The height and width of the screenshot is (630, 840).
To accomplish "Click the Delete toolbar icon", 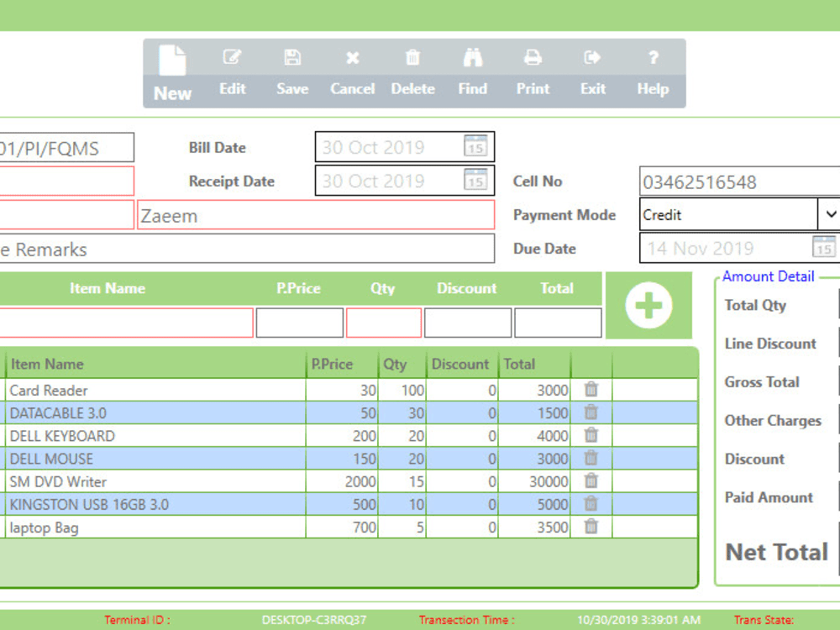I will tap(412, 67).
